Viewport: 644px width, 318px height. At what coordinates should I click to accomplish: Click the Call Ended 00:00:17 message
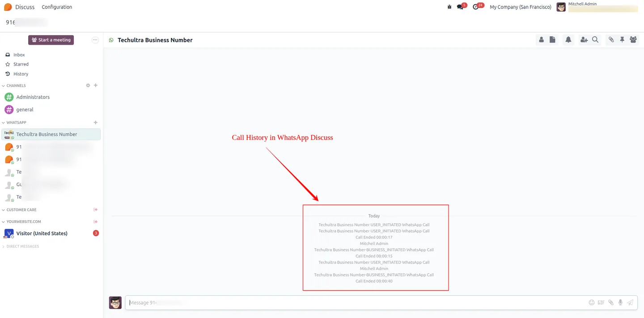click(374, 237)
